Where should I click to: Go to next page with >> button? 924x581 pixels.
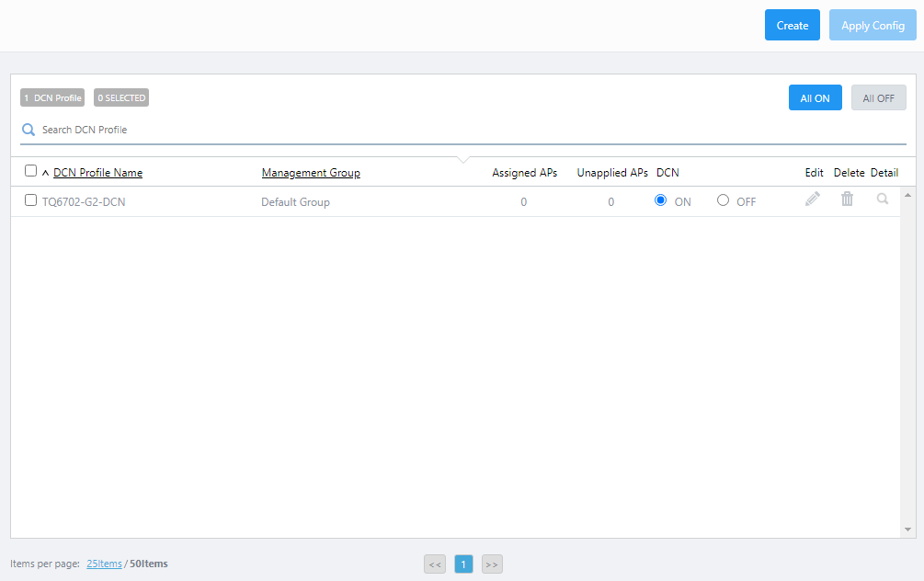tap(492, 564)
